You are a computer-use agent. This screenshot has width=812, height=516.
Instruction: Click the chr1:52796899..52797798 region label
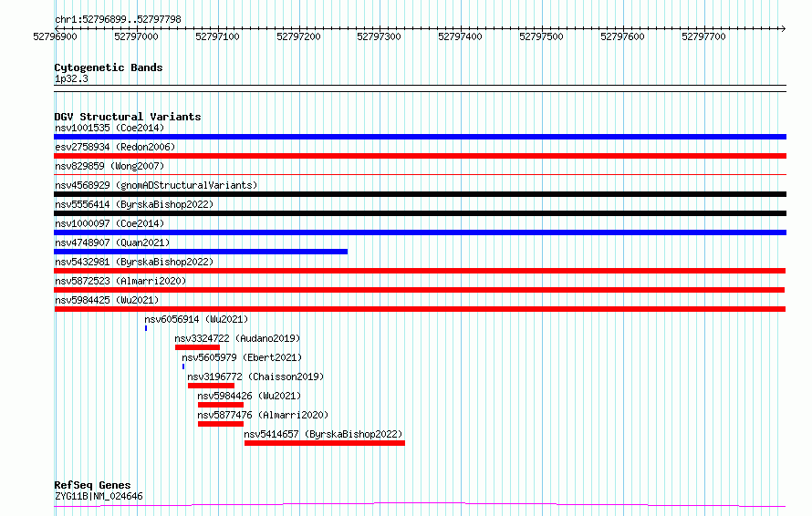pos(118,19)
